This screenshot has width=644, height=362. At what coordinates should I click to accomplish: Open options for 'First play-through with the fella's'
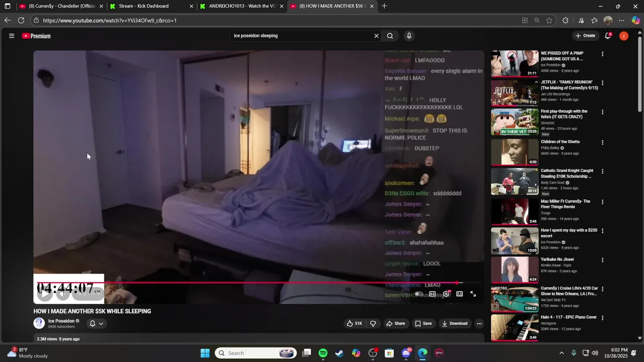(x=602, y=112)
